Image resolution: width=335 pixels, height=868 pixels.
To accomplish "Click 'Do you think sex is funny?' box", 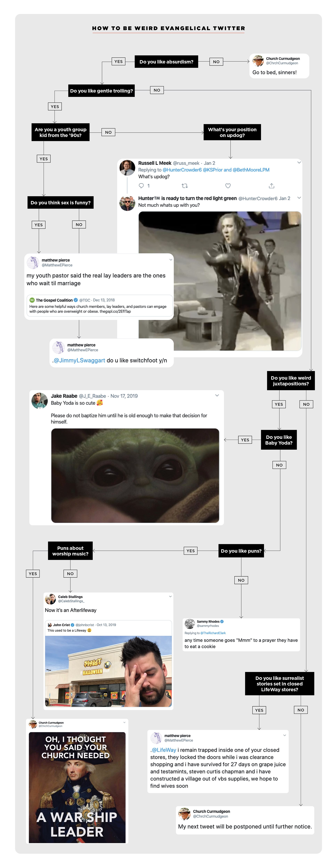I will (x=61, y=203).
